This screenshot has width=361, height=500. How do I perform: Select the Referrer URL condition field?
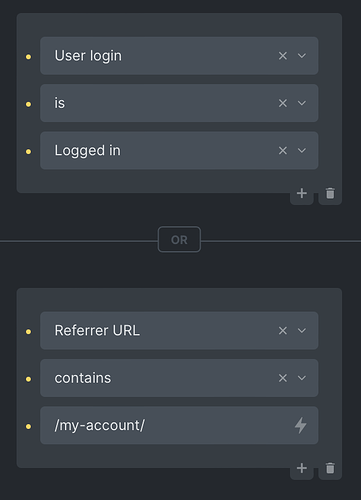click(x=179, y=331)
